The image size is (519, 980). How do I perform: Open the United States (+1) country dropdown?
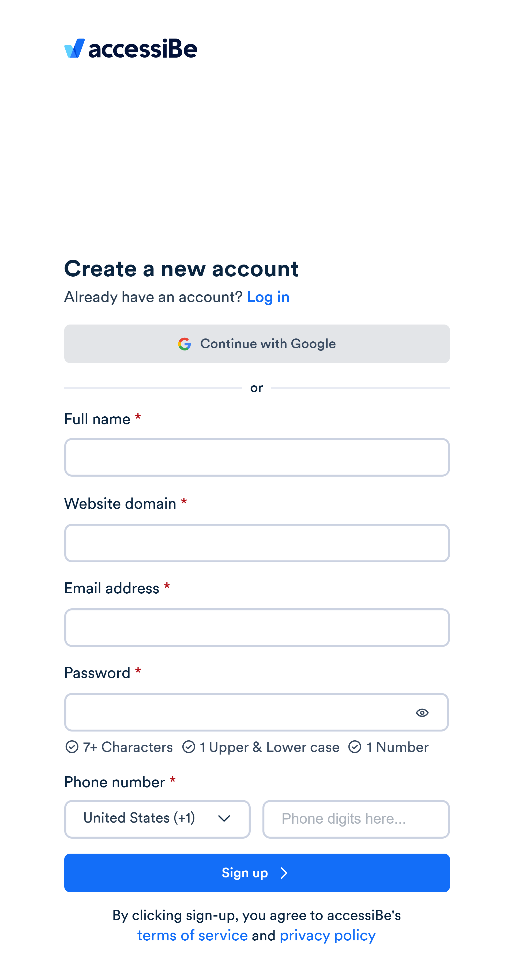(157, 819)
